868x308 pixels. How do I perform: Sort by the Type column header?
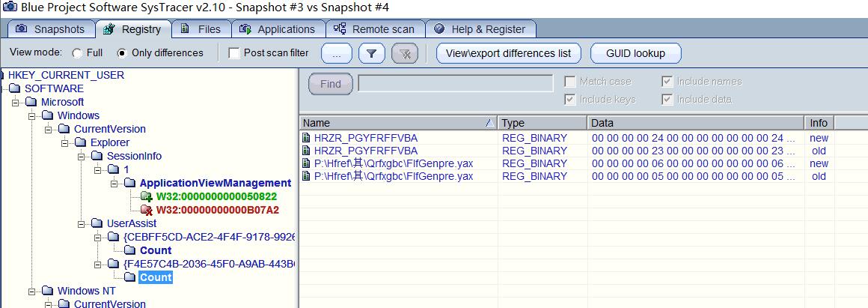tap(542, 123)
